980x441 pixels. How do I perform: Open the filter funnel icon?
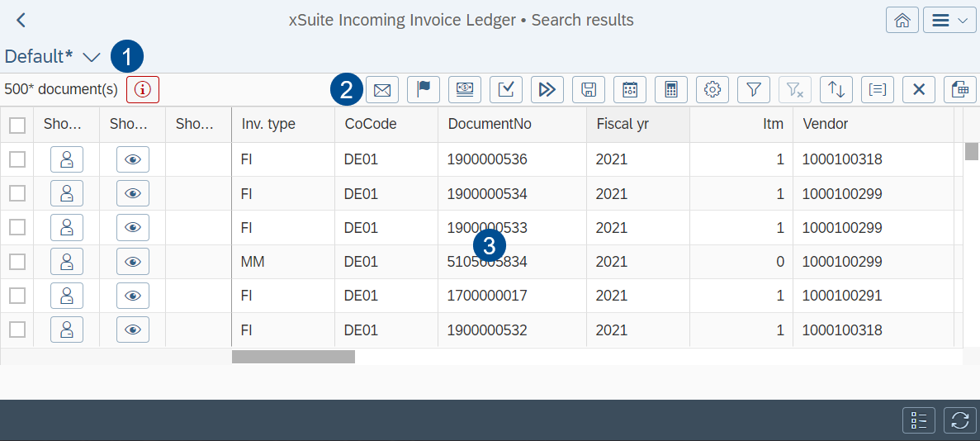754,90
